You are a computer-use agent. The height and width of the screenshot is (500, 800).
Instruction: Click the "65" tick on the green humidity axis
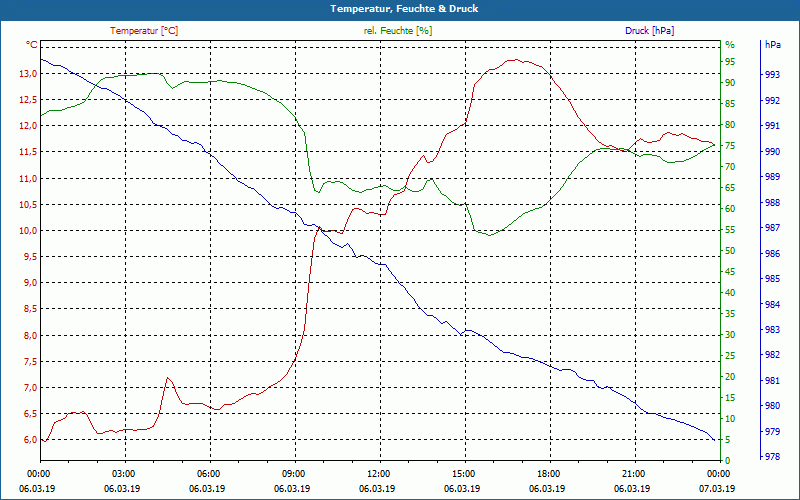pyautogui.click(x=730, y=188)
